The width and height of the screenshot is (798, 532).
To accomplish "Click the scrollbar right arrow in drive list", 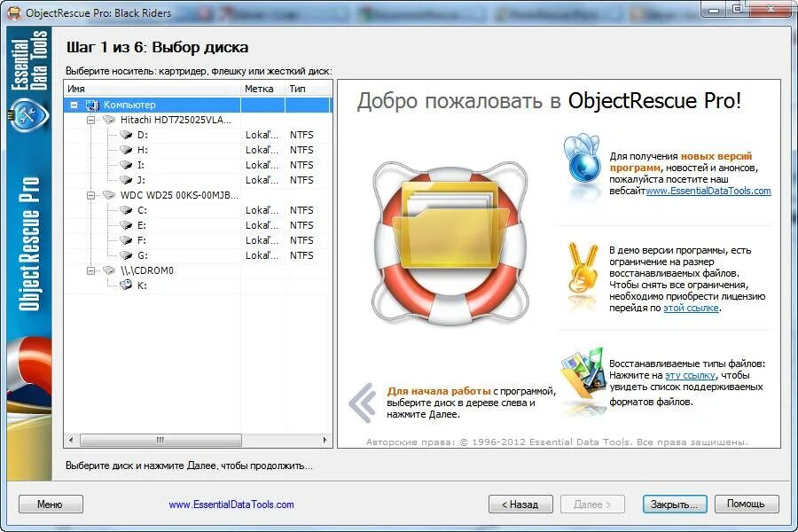I will (x=325, y=440).
